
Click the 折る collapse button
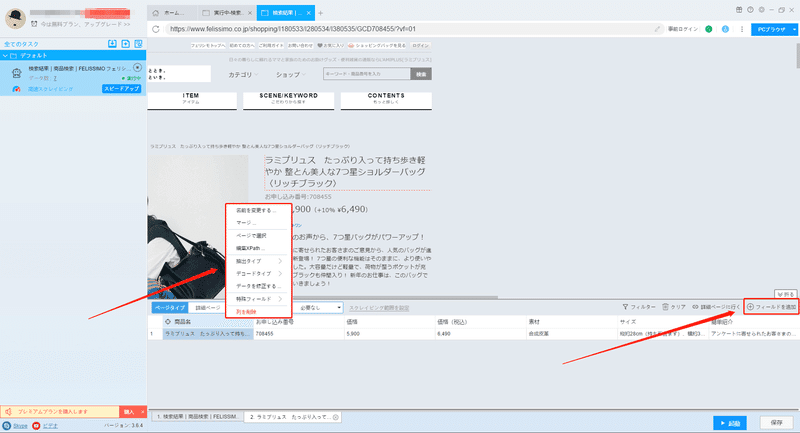pos(786,294)
